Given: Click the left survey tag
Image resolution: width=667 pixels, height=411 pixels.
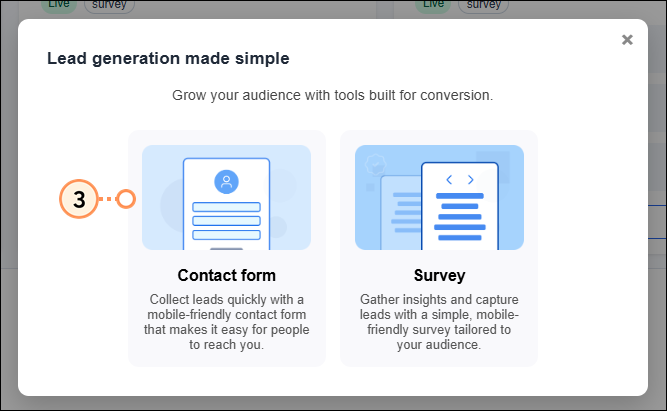Looking at the screenshot, I should tap(108, 4).
